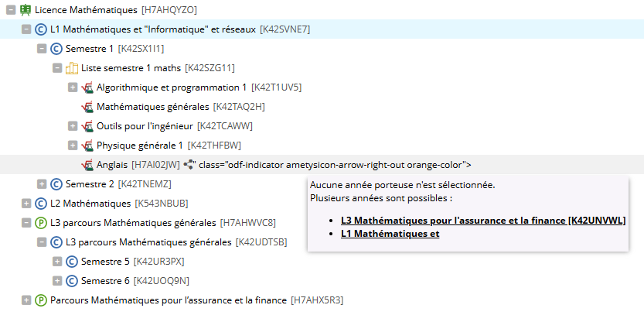Click the Mathématiques générales course icon
The height and width of the screenshot is (322, 644).
pos(87,107)
